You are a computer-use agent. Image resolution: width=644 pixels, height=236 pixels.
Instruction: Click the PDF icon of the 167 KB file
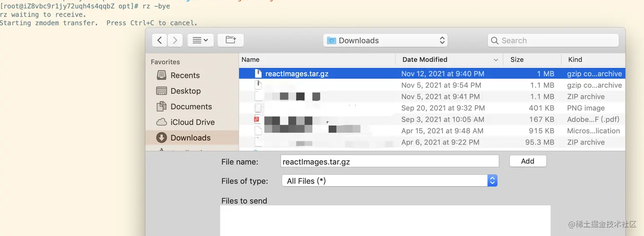click(257, 119)
